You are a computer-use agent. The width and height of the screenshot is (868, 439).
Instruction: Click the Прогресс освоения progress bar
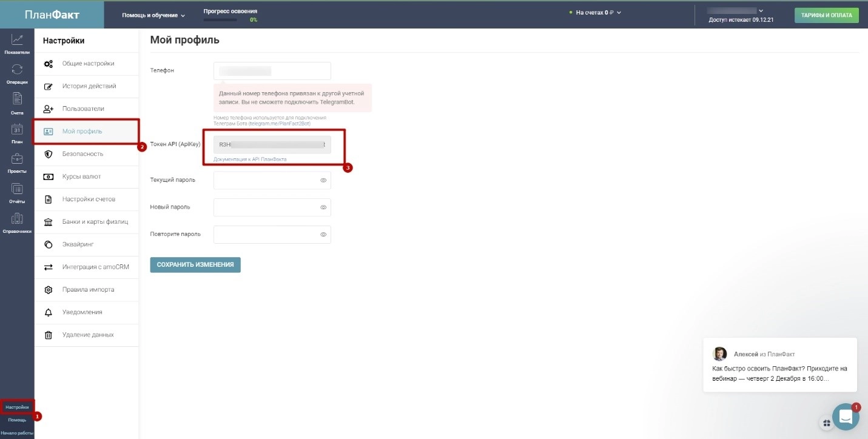(x=221, y=19)
